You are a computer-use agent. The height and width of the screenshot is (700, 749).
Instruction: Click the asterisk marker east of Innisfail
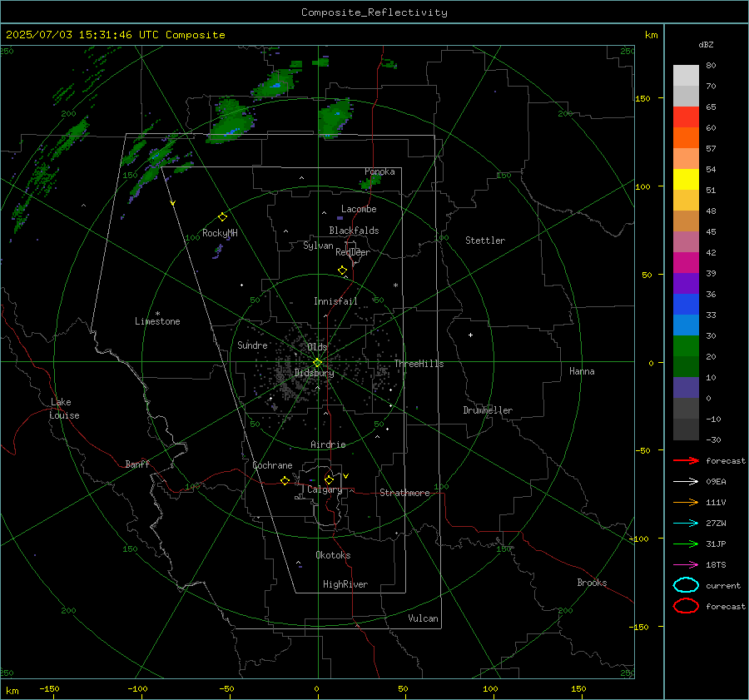tap(395, 285)
